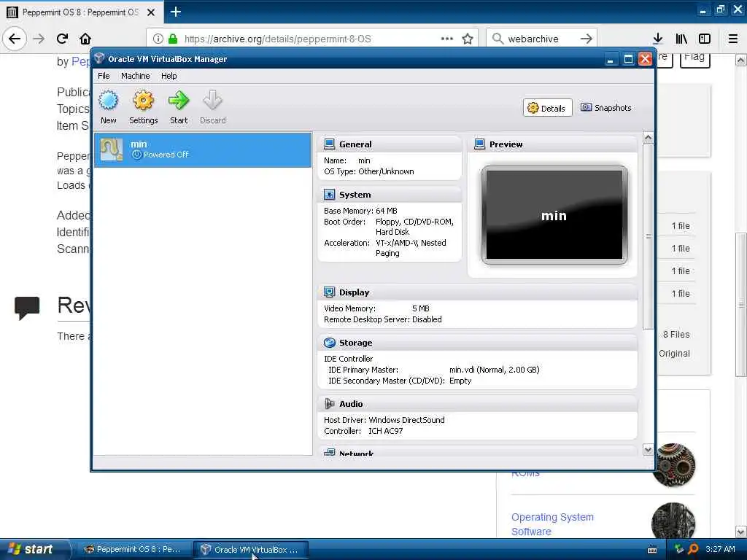Click the Audio section header
The height and width of the screenshot is (560, 747).
click(x=477, y=404)
